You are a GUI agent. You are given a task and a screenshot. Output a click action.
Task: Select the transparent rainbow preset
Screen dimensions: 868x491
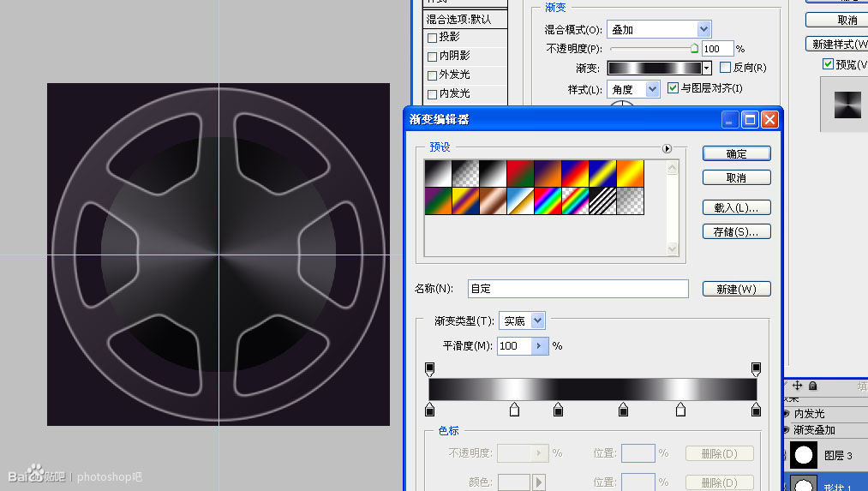click(575, 201)
